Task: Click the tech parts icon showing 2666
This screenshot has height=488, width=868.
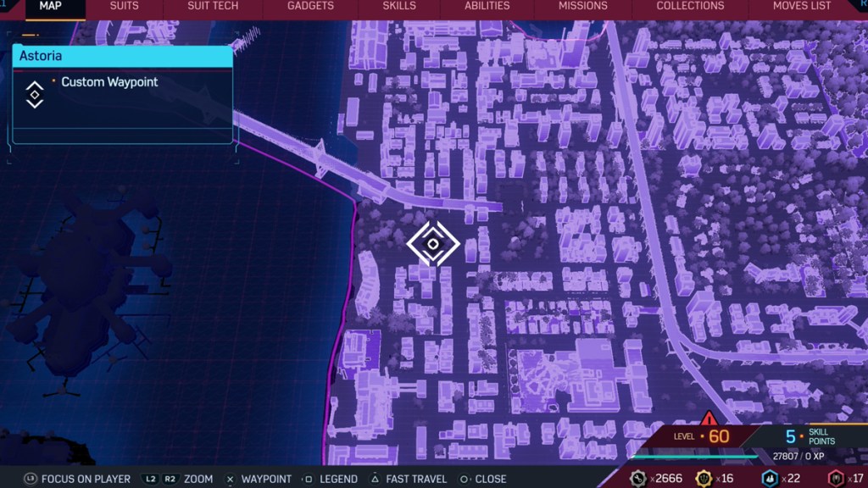Action: pyautogui.click(x=638, y=478)
